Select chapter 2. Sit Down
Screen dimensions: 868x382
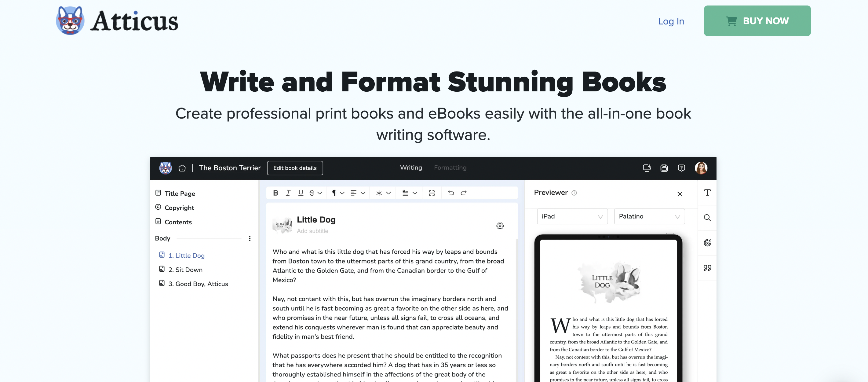185,270
